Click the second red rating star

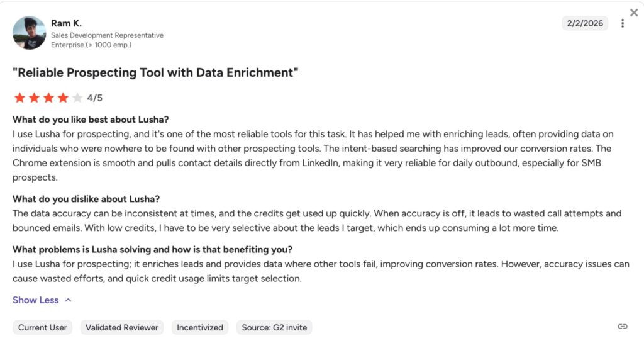(x=34, y=98)
